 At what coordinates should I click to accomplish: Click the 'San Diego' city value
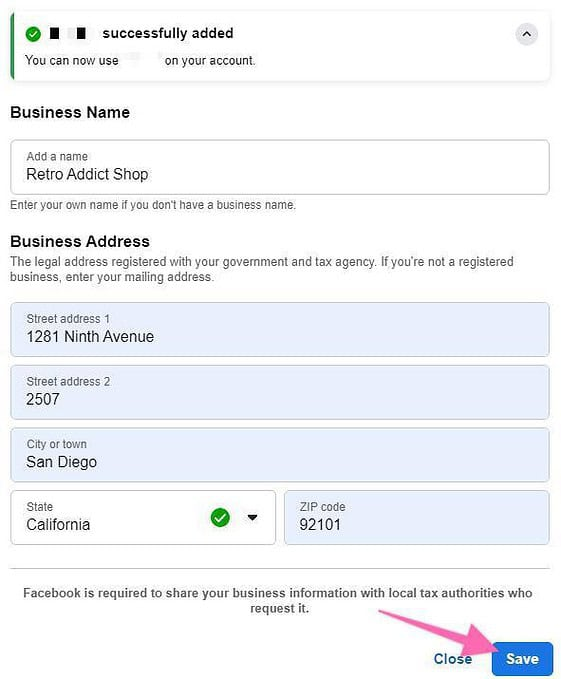pos(61,462)
